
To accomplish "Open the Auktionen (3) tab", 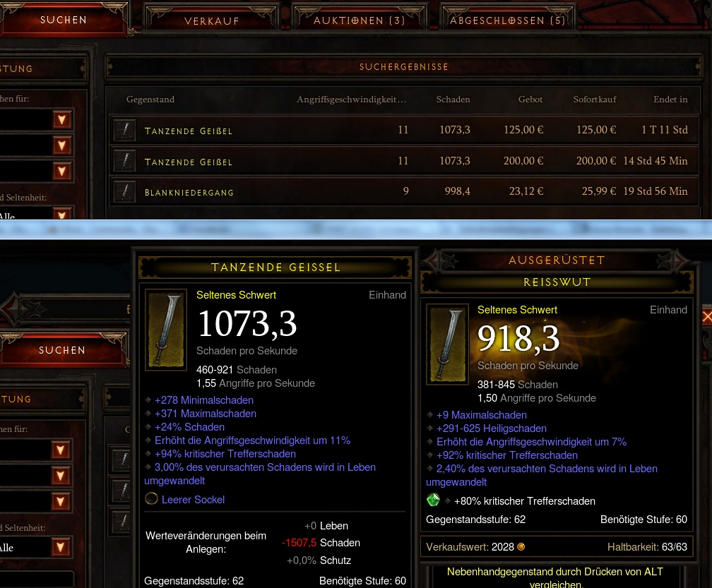I will [x=359, y=20].
